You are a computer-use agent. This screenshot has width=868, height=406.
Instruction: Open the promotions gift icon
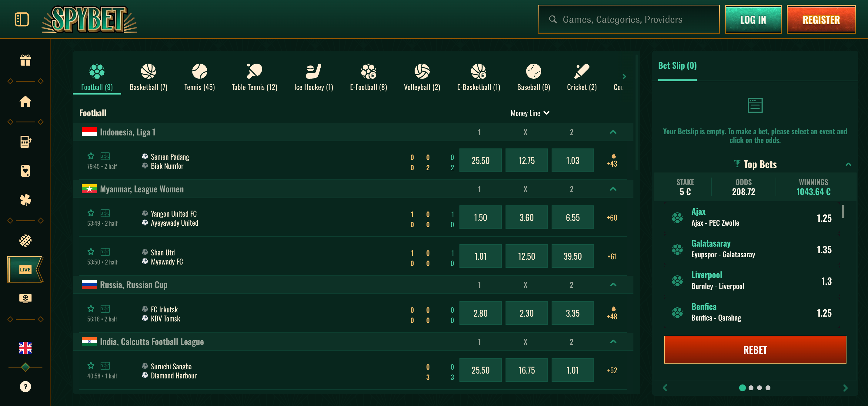point(25,60)
